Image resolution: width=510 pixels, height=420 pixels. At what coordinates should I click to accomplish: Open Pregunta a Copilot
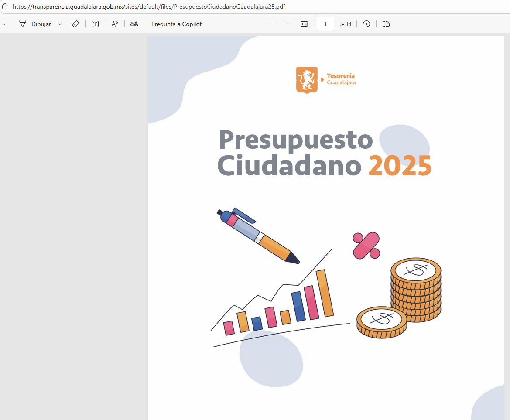(176, 24)
